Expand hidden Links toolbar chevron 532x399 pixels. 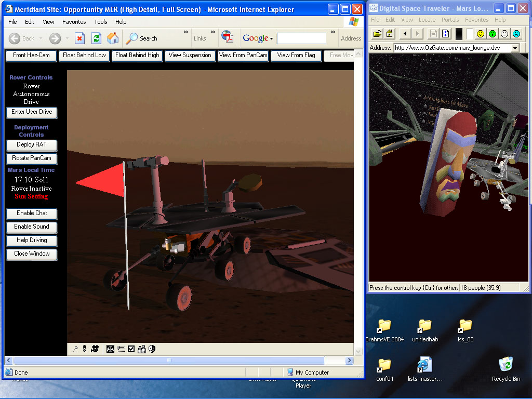(x=213, y=32)
